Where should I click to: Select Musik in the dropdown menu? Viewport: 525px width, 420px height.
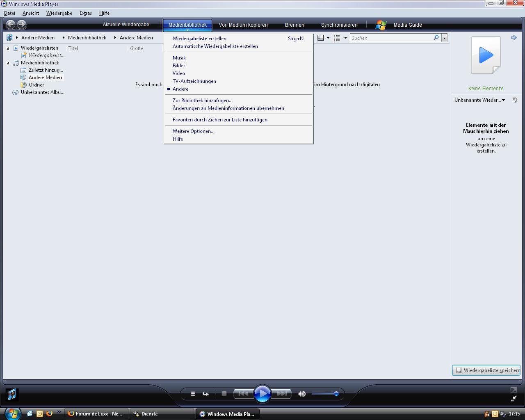pyautogui.click(x=238, y=58)
